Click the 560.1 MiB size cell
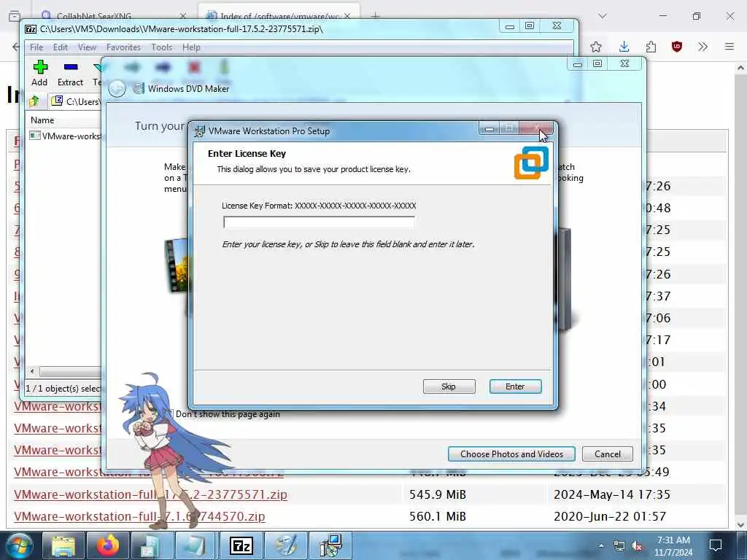The image size is (747, 560). 437,516
